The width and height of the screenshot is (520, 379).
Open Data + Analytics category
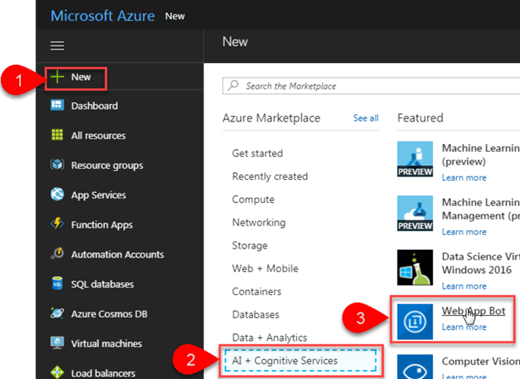[x=269, y=338]
